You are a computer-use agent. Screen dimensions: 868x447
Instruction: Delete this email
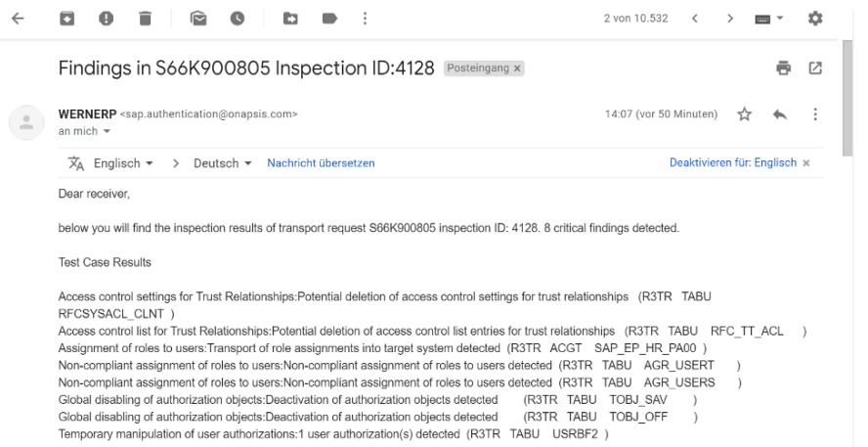(145, 19)
